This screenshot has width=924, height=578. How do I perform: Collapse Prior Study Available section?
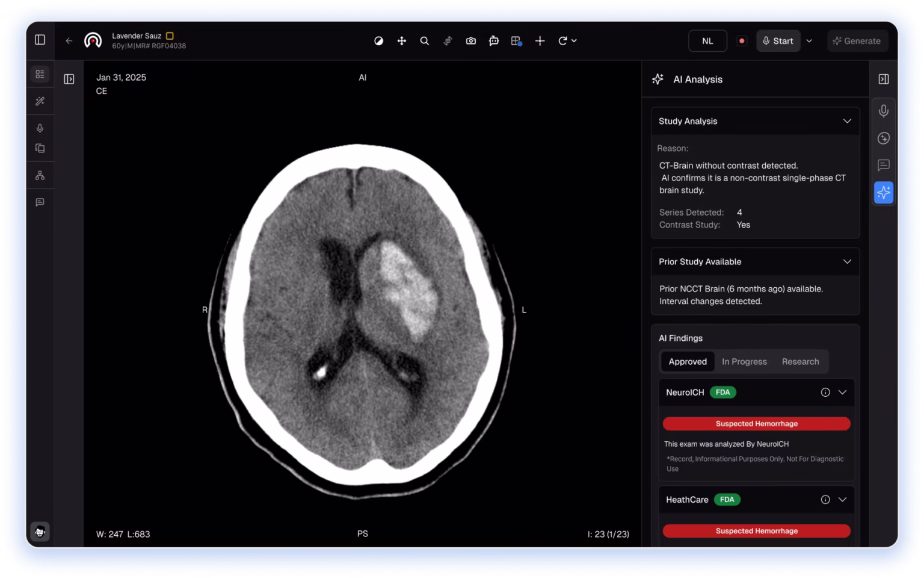pos(846,262)
